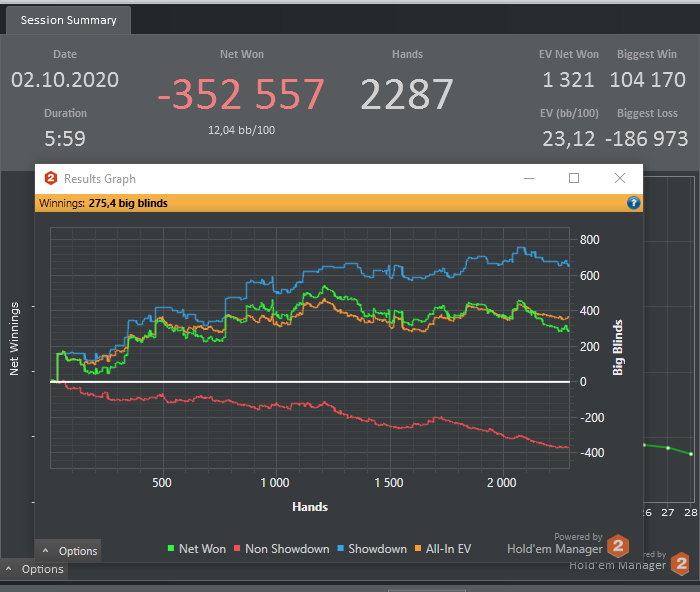Click the All-In EV legend label
700x592 pixels.
tap(448, 549)
